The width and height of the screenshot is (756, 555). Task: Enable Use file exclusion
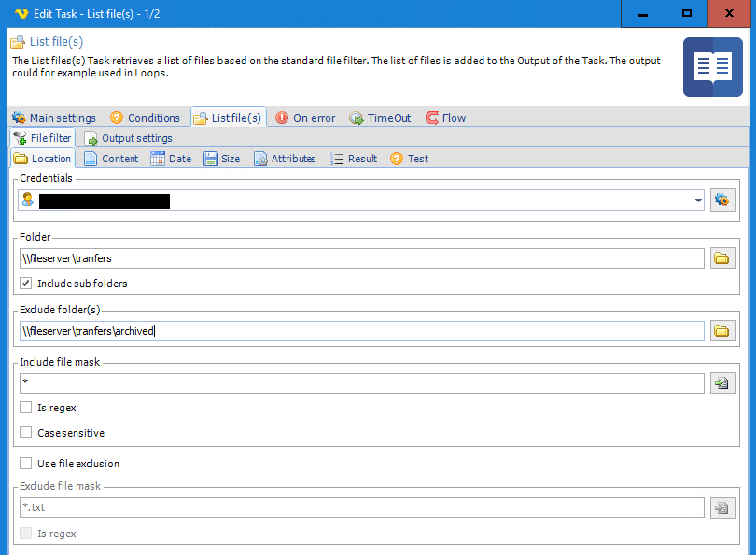(x=26, y=464)
